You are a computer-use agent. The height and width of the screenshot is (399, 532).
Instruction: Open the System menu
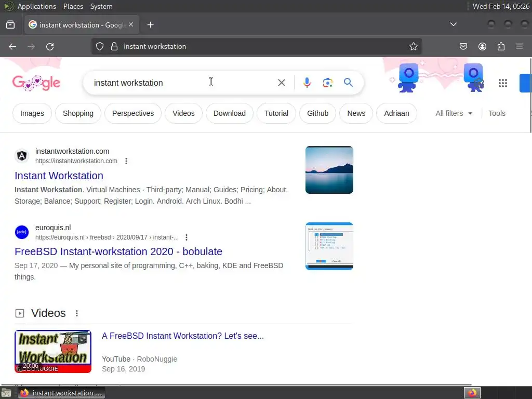pos(101,6)
